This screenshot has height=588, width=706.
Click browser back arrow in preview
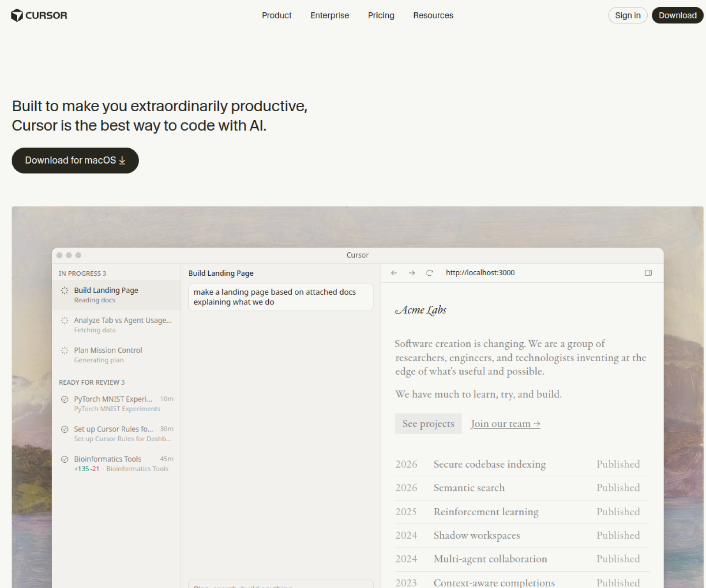point(394,273)
